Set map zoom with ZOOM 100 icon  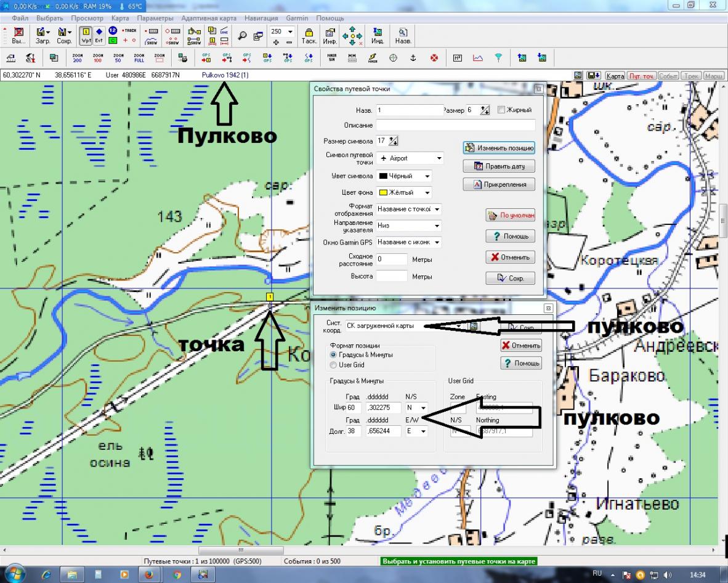point(97,58)
